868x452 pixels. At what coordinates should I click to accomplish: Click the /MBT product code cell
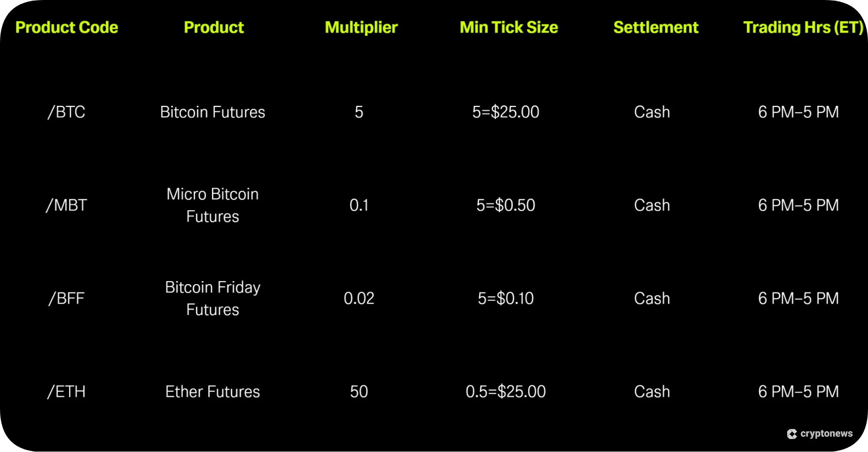point(66,205)
